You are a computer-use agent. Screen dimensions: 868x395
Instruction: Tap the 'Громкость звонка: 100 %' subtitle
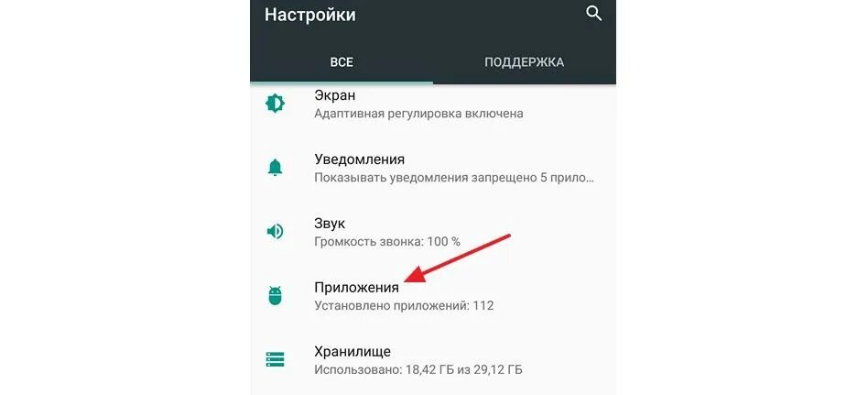coord(387,242)
